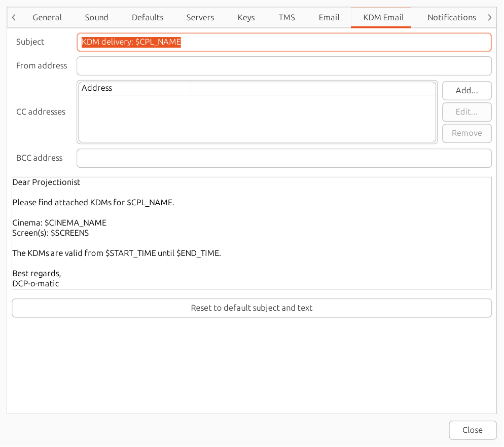Click the 'Please find attached KDMs' line
The width and height of the screenshot is (504, 447).
tap(93, 202)
